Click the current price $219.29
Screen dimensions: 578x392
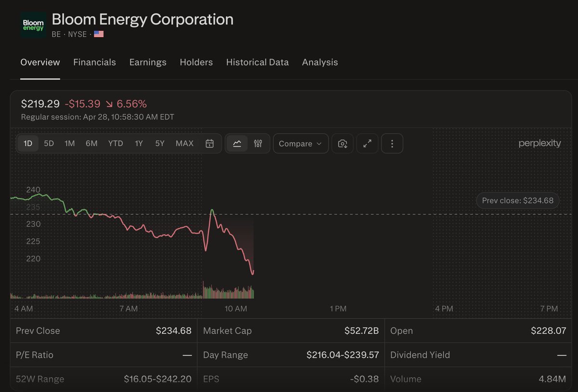pos(40,104)
